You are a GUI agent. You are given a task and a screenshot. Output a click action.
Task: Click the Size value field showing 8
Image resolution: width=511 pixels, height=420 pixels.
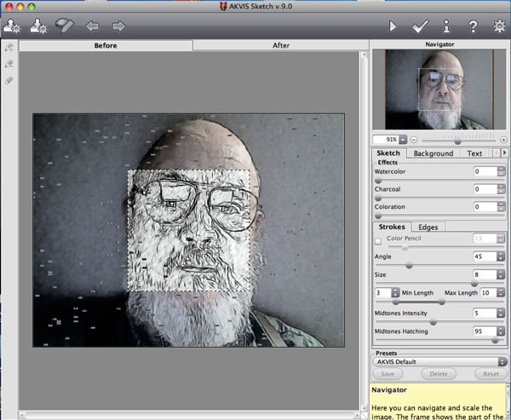[485, 274]
